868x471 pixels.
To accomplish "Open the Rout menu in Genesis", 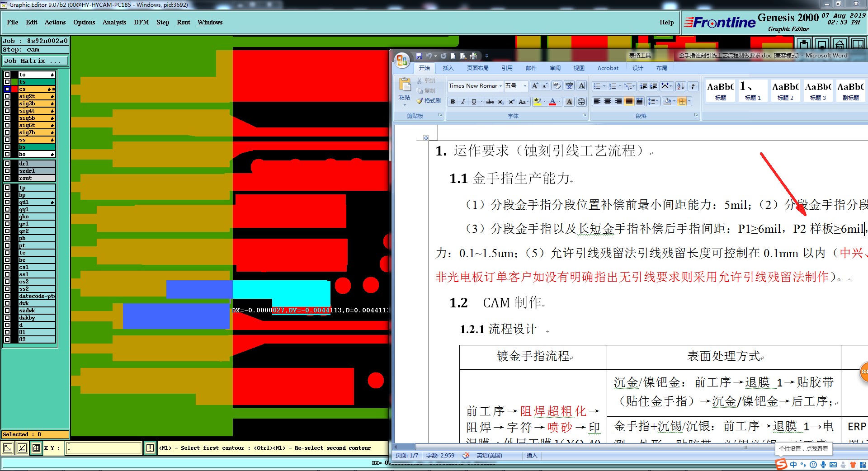I will coord(184,22).
